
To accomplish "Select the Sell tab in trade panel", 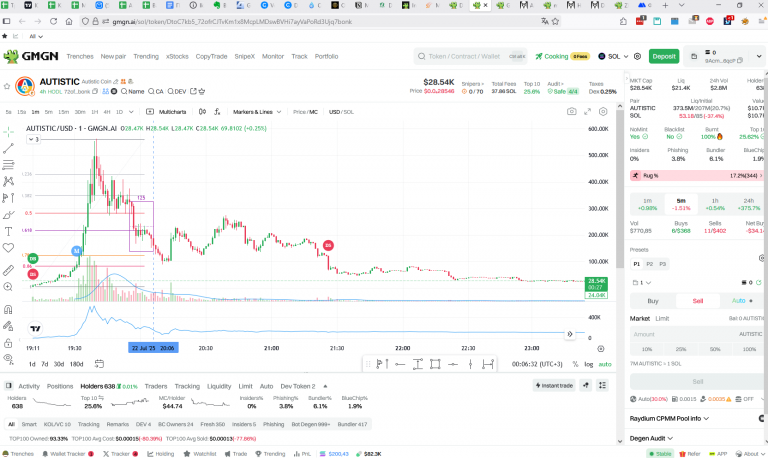I will tap(697, 301).
